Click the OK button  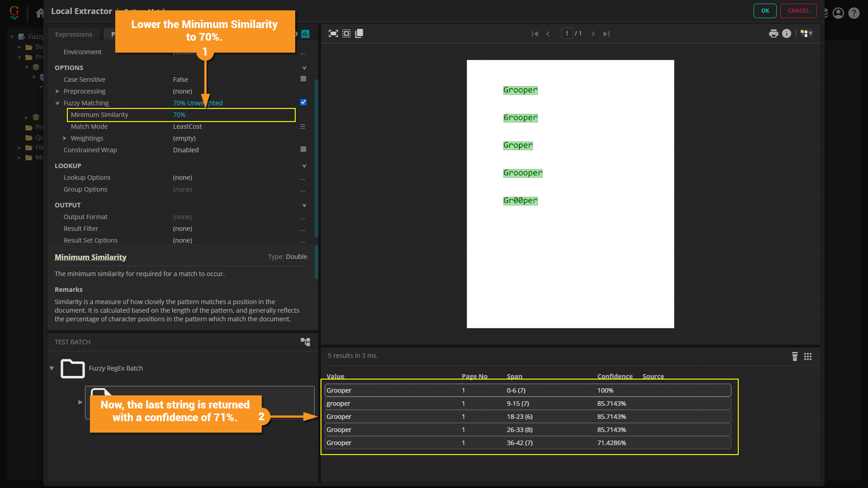pyautogui.click(x=765, y=11)
